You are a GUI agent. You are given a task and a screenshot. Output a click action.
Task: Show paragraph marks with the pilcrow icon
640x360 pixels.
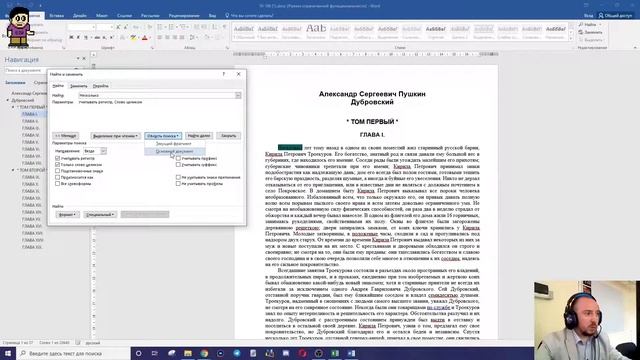click(224, 27)
